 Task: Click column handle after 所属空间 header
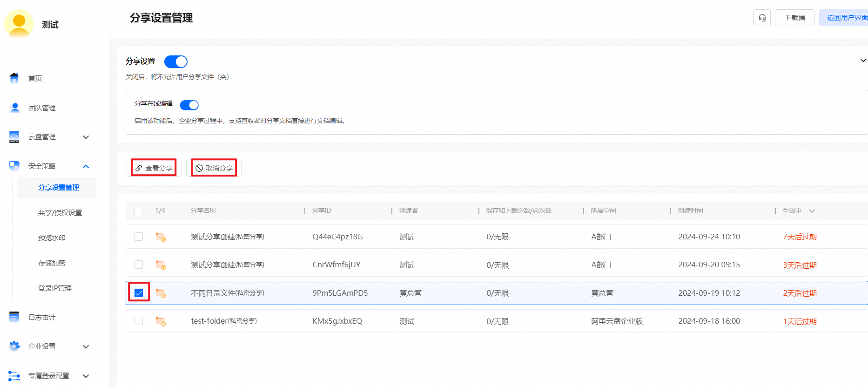point(671,211)
